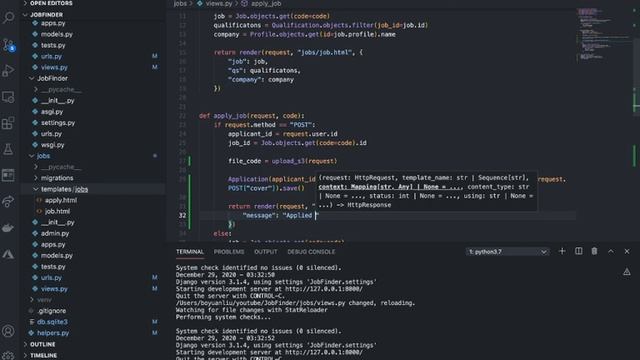640x360 pixels.
Task: Open the Run and Debug view
Action: 8,71
